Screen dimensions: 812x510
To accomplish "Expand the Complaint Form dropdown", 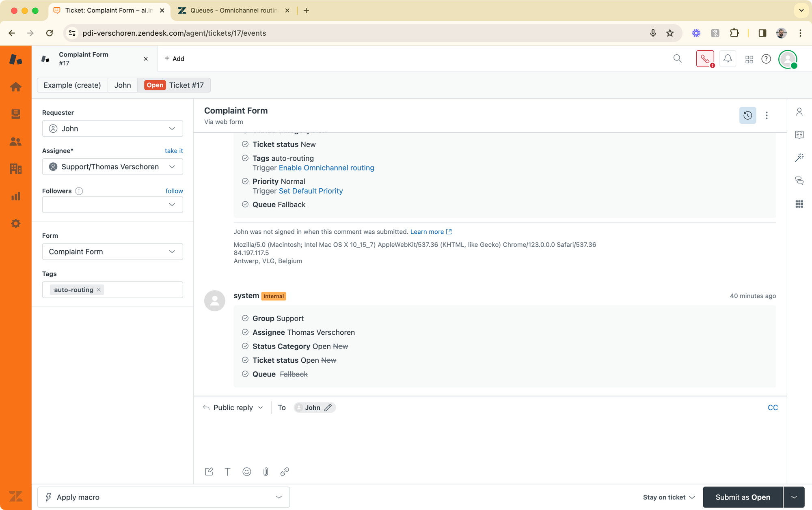I will point(112,252).
